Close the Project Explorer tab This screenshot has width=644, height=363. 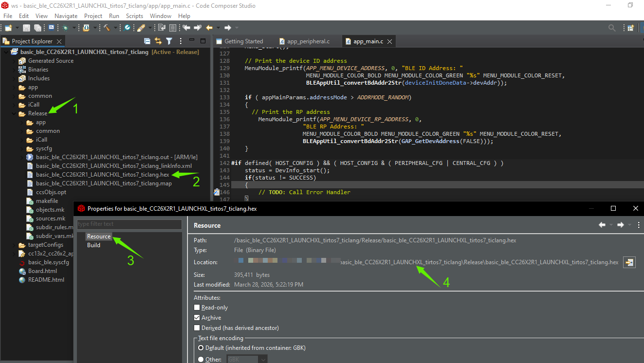[x=59, y=42]
